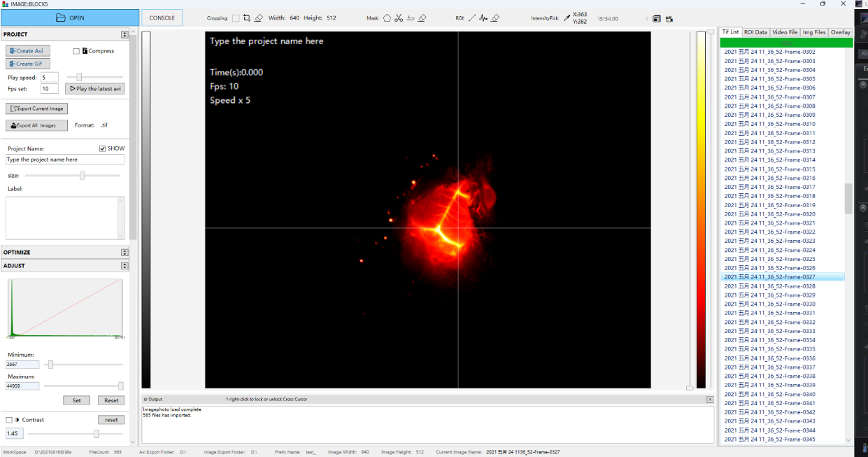Activate the IntensityPick eyedropper
868x457 pixels.
coord(567,18)
